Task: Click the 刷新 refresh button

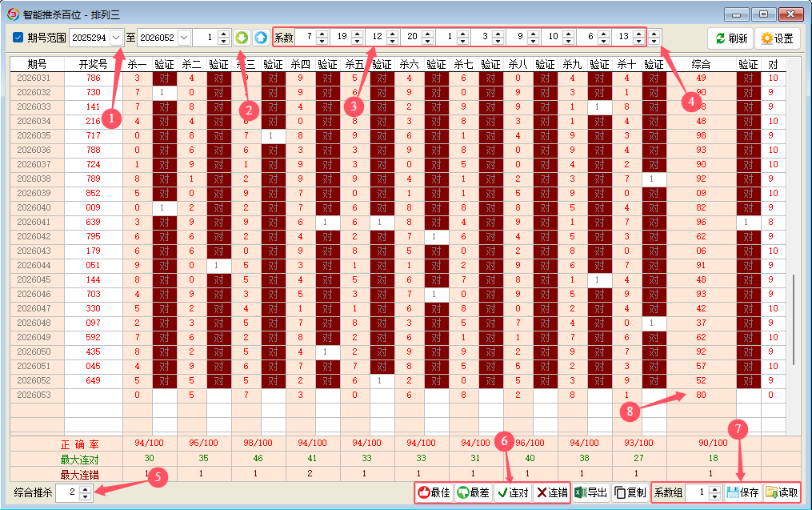Action: click(730, 38)
